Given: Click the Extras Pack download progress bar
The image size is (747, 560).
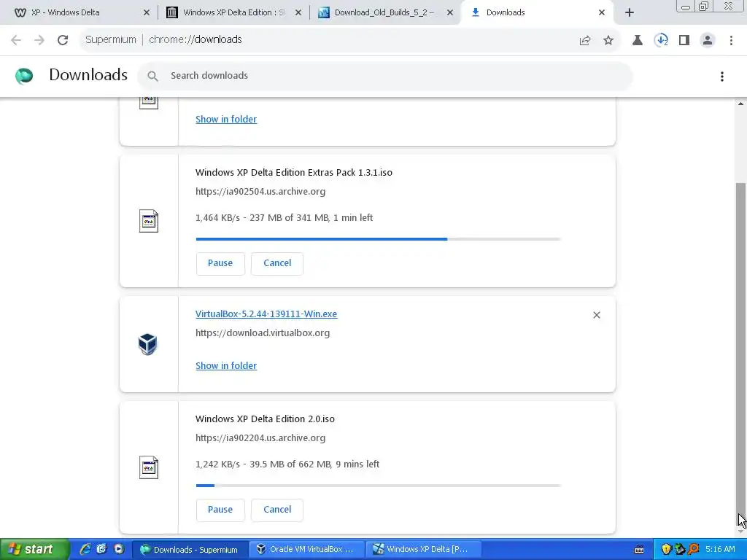Looking at the screenshot, I should [379, 239].
